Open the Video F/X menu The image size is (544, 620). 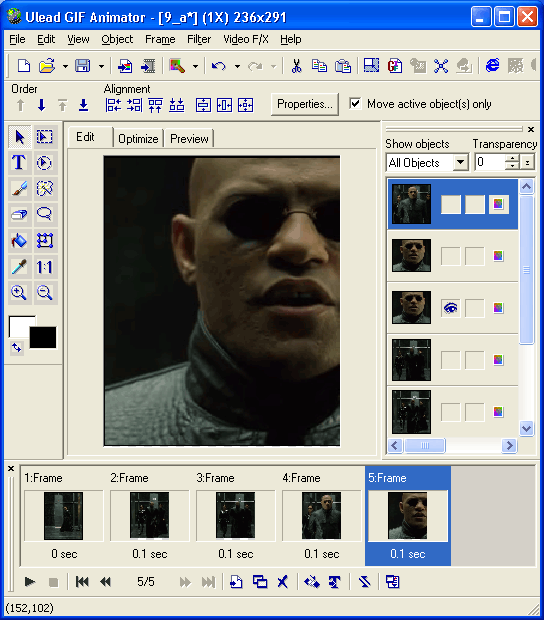(x=246, y=39)
